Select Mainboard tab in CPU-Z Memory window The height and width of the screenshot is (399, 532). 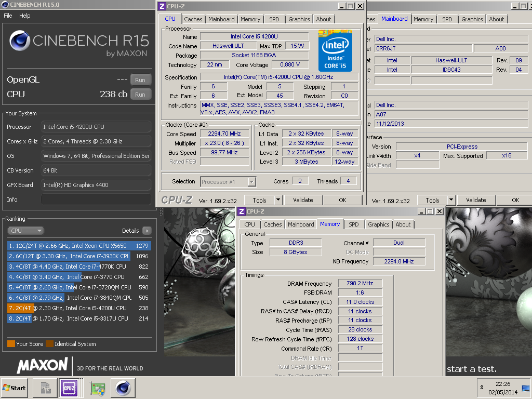(x=301, y=224)
